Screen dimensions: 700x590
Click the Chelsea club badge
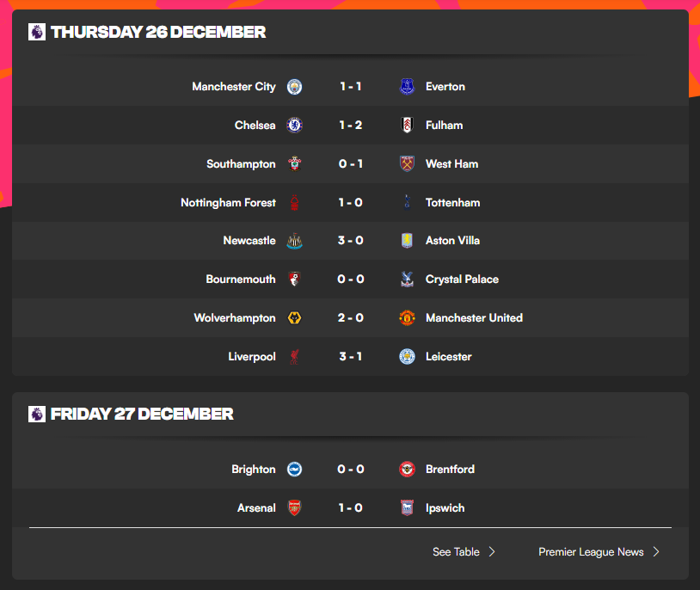tap(294, 126)
